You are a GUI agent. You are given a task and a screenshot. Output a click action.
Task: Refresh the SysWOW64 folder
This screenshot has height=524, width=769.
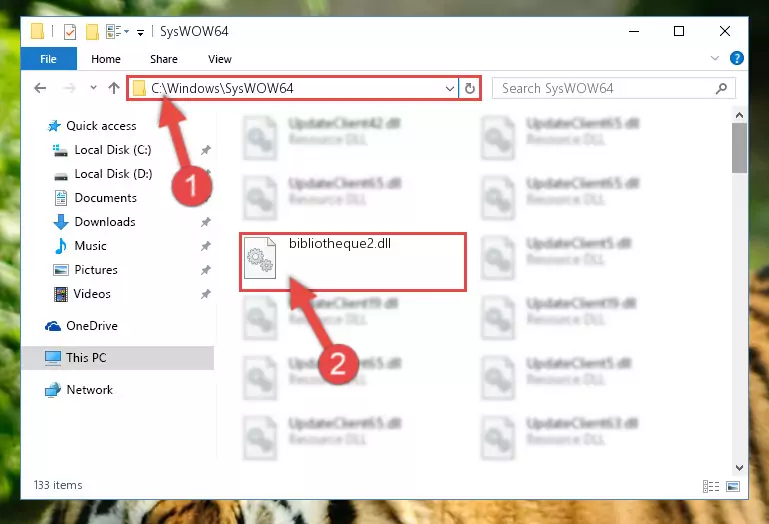469,89
